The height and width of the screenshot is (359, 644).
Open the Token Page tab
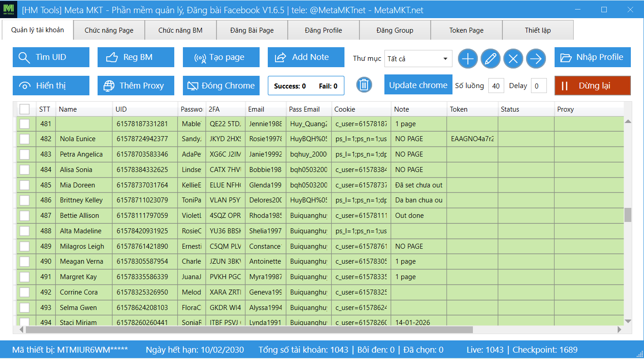[467, 30]
